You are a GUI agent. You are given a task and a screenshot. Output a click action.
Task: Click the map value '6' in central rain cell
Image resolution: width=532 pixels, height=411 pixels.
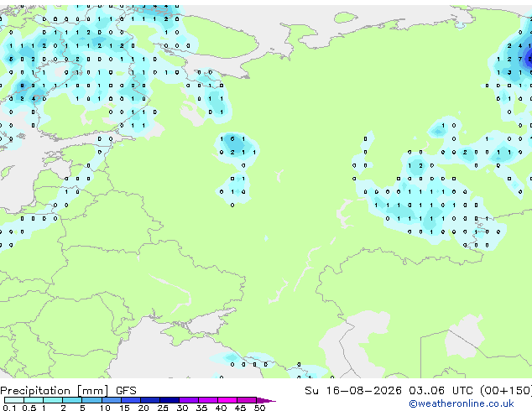[232, 139]
